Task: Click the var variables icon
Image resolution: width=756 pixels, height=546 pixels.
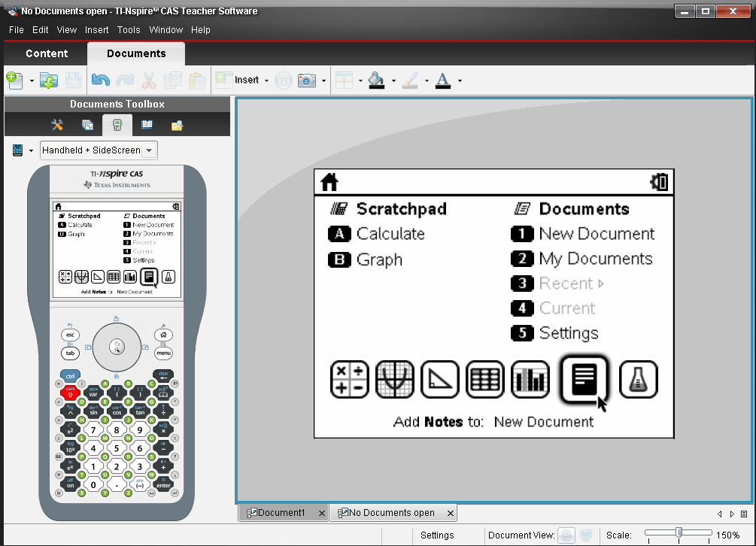Action: [284, 80]
